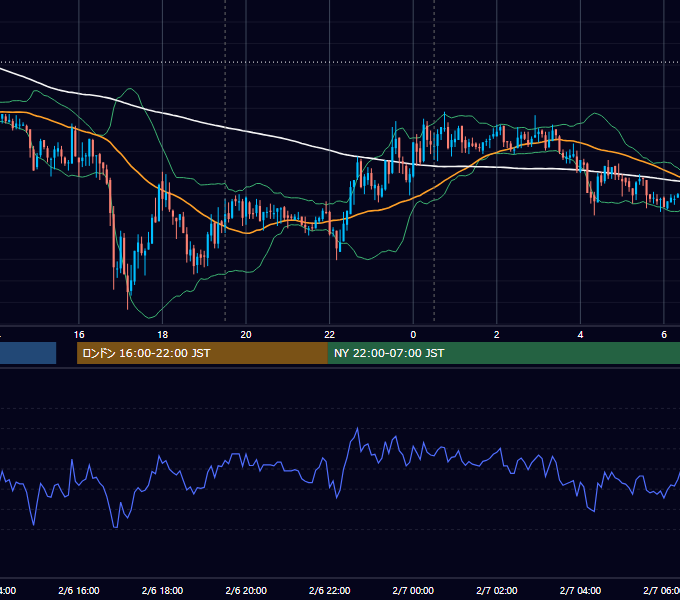Image resolution: width=680 pixels, height=600 pixels.
Task: Click the "4" hour label on price chart axis
Action: 580,335
